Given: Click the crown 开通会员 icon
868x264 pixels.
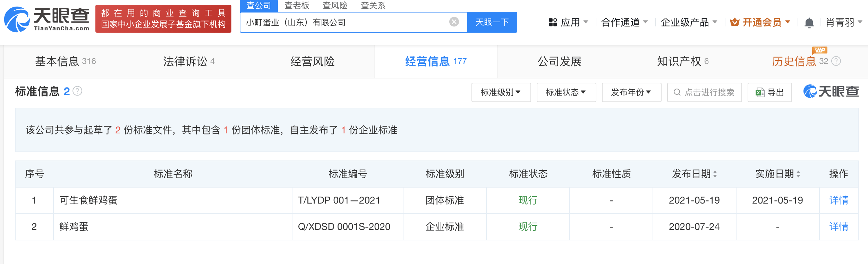Looking at the screenshot, I should (734, 22).
